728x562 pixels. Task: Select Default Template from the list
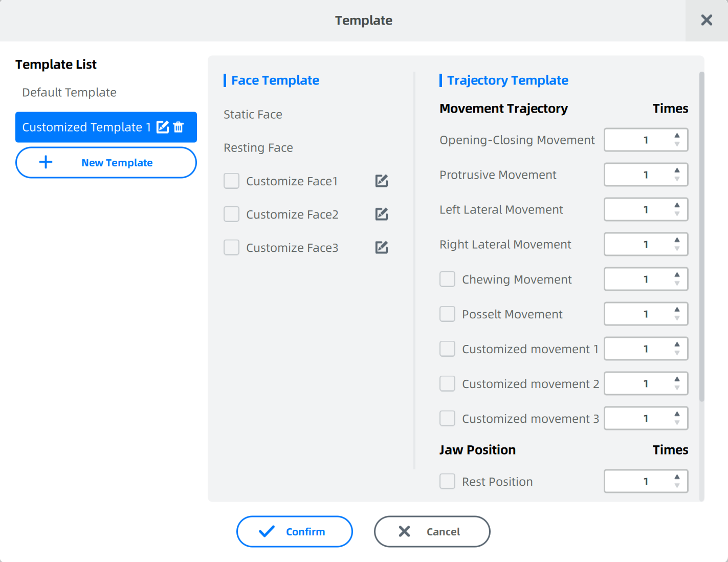70,93
